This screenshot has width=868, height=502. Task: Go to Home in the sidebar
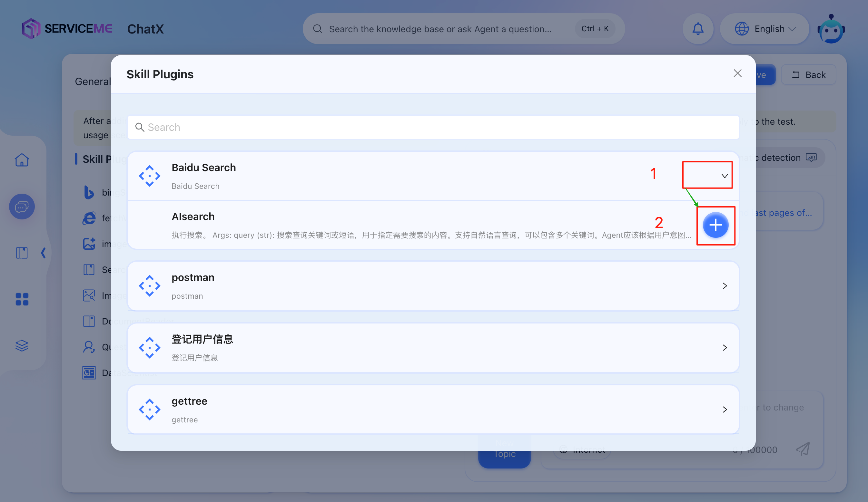point(22,160)
